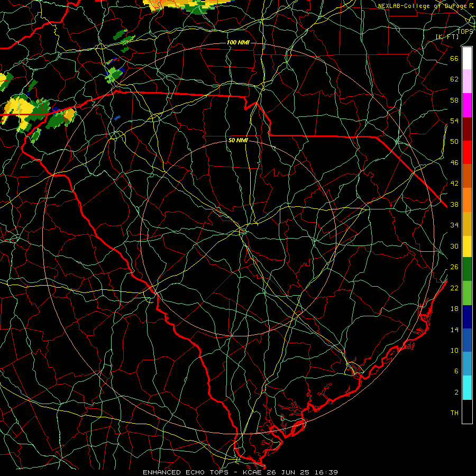Select the bright red legend swatch
The image size is (476, 476).
(x=467, y=152)
